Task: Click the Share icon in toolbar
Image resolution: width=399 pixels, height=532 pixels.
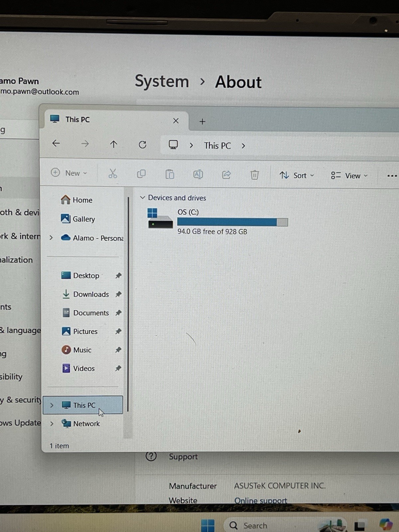Action: [x=226, y=175]
